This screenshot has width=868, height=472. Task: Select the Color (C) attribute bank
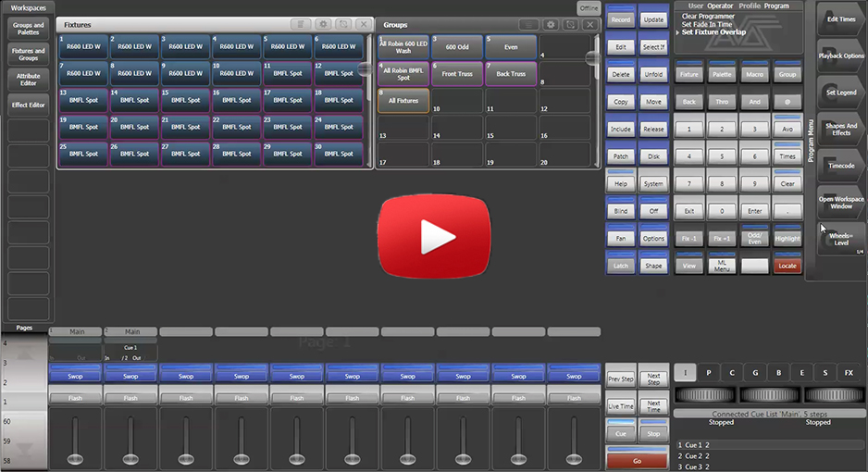pyautogui.click(x=732, y=372)
